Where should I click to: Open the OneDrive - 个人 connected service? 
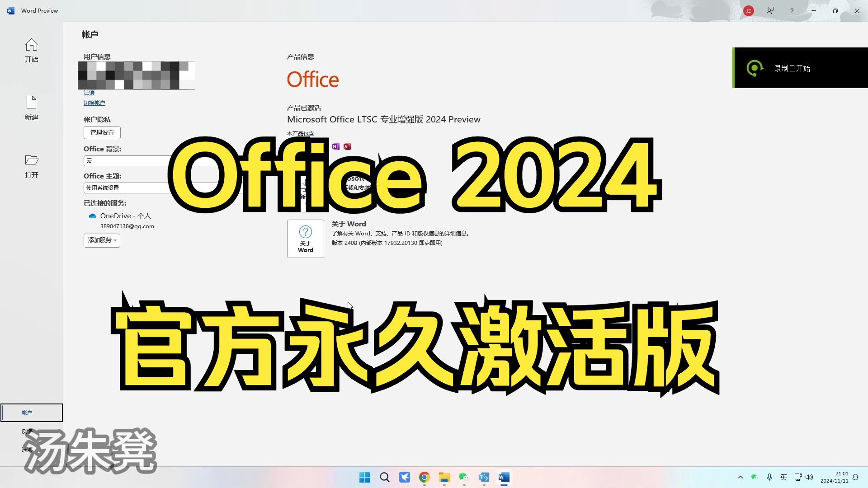point(125,215)
